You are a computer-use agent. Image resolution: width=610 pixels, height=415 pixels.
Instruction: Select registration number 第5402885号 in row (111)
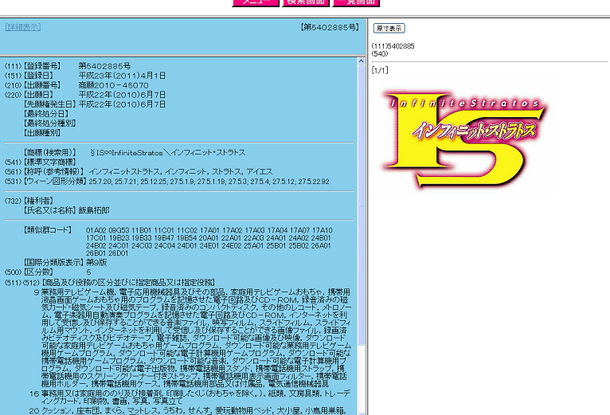(105, 66)
